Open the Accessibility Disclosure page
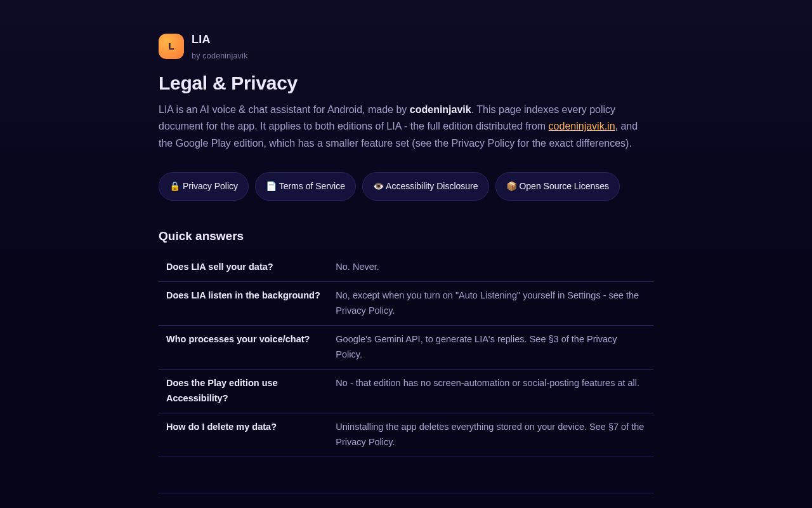This screenshot has width=812, height=508. 426,186
